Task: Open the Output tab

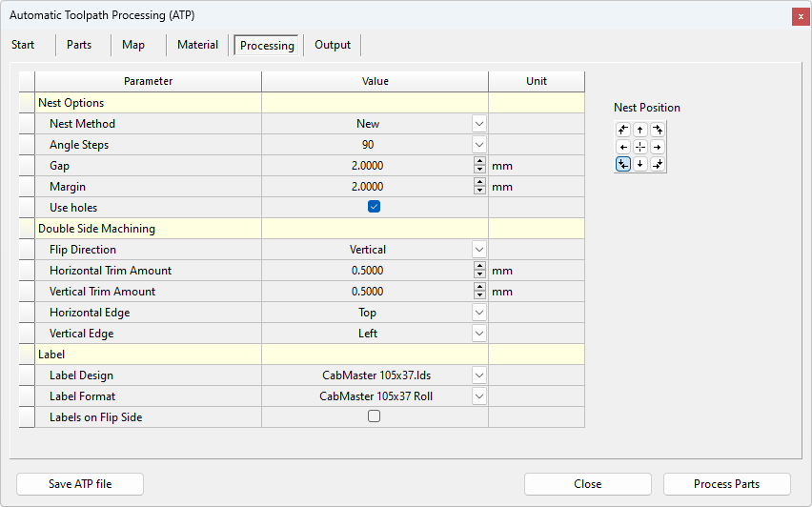Action: pos(333,45)
